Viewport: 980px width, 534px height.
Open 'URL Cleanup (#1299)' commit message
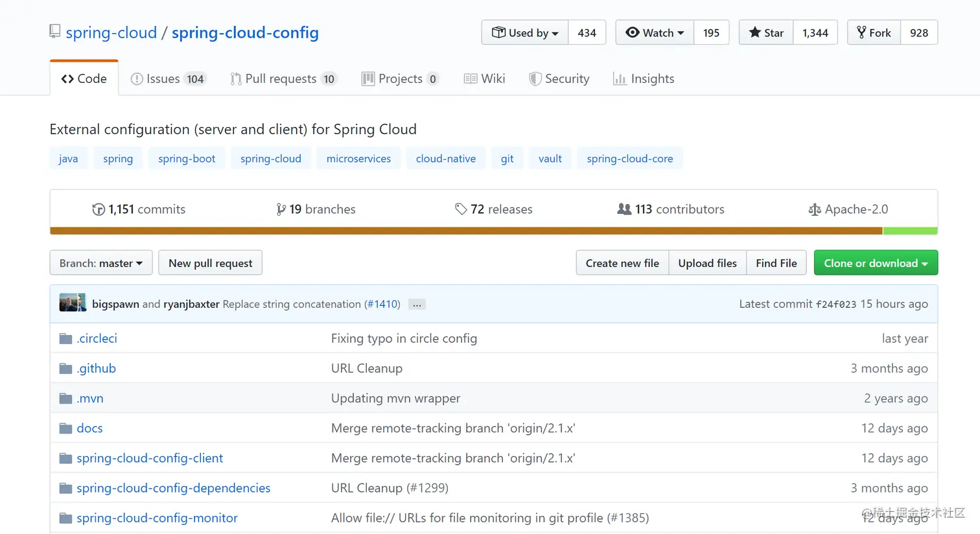click(x=390, y=488)
